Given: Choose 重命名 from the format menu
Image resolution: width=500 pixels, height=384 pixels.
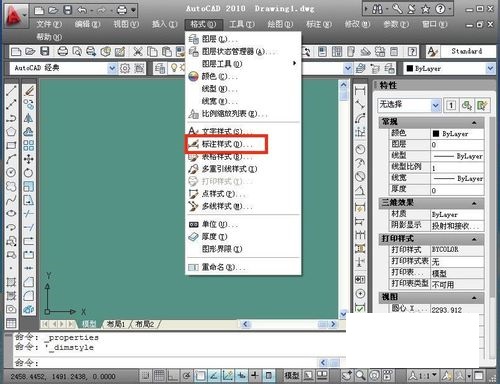Looking at the screenshot, I should [243, 267].
